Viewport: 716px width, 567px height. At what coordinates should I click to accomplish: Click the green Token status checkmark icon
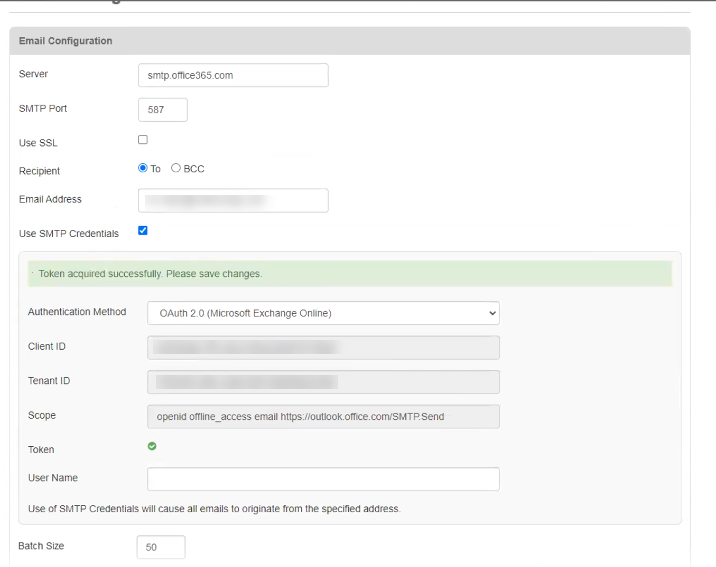152,448
